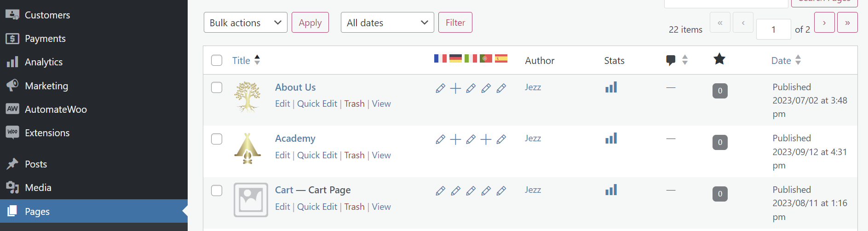
Task: Click the Filter button
Action: pyautogui.click(x=455, y=23)
